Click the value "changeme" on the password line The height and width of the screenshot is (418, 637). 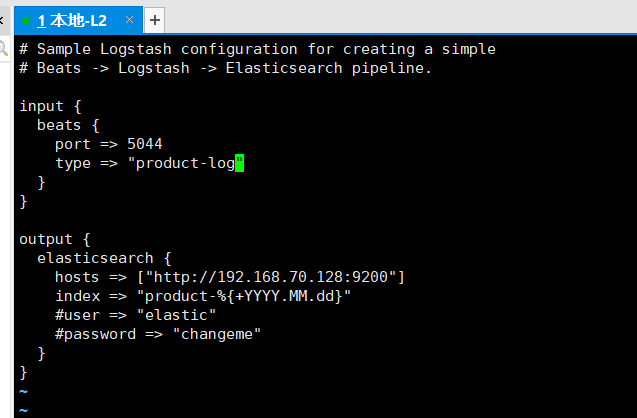[217, 334]
